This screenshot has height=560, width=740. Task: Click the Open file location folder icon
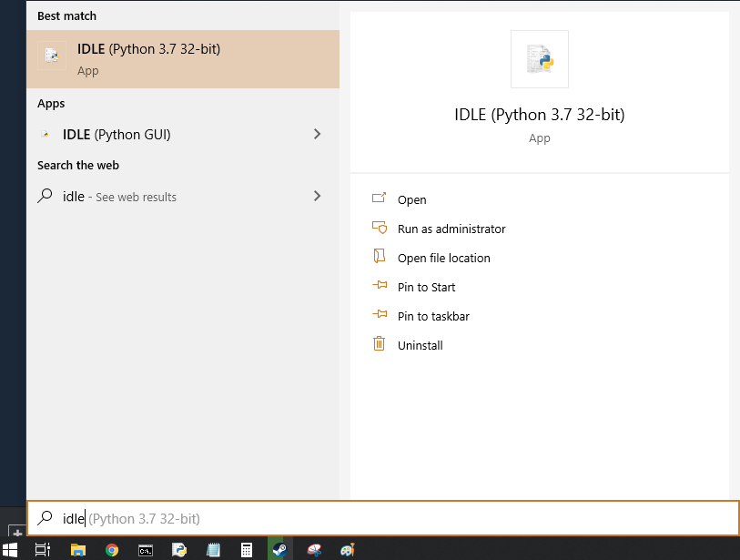[379, 256]
